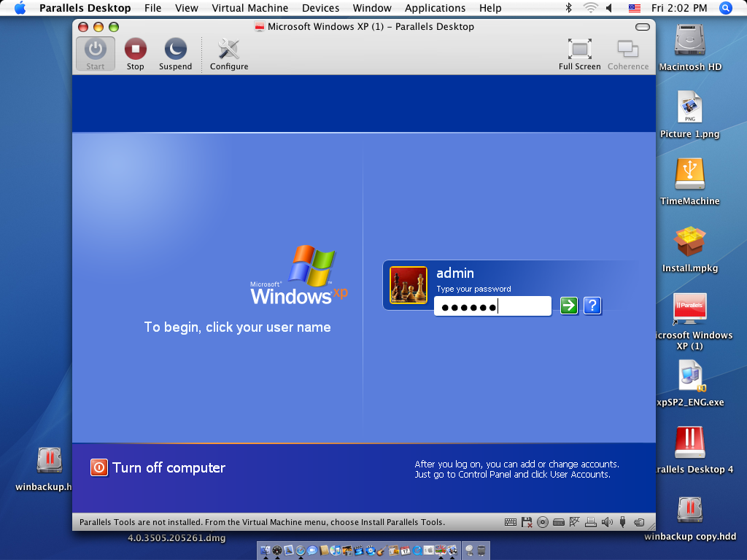Switch the VM to Full Screen

[579, 54]
